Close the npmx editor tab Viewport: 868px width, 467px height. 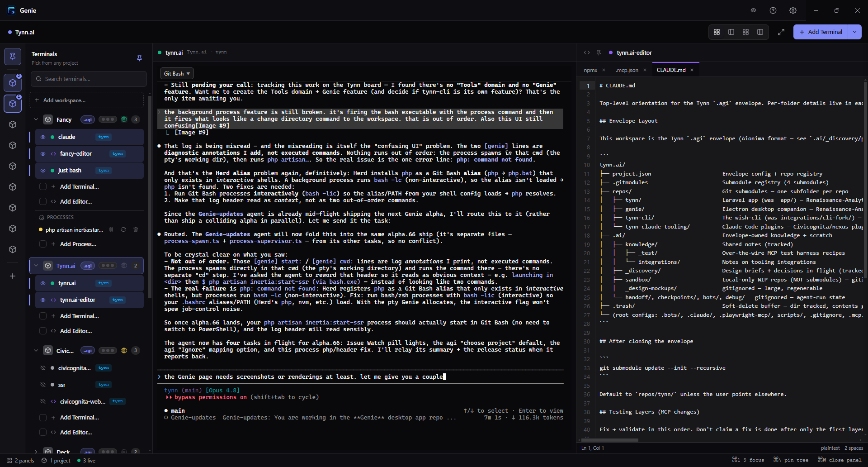point(604,70)
